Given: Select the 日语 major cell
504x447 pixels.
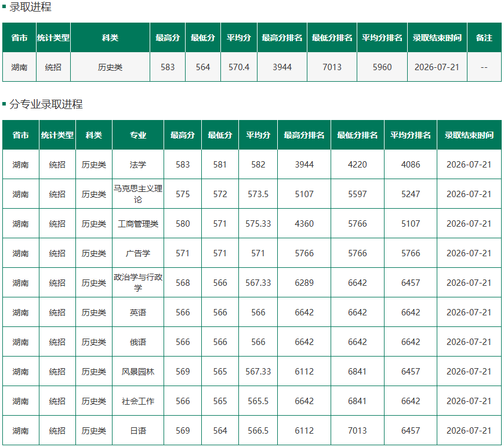Looking at the screenshot, I should [138, 431].
